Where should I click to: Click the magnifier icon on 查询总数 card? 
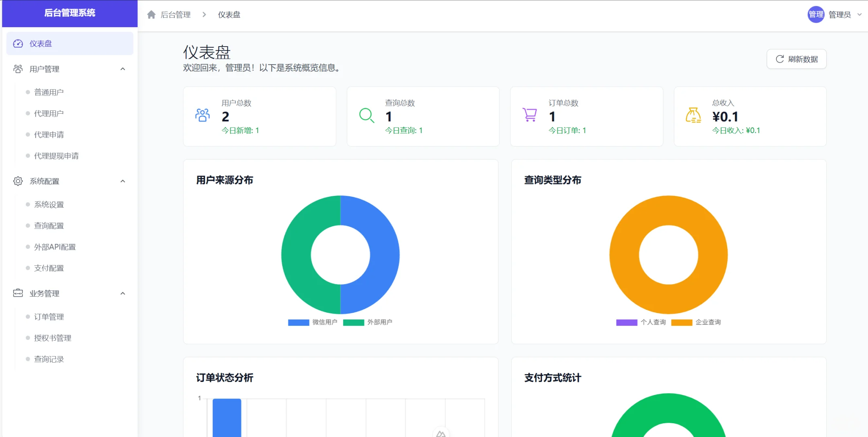coord(366,116)
